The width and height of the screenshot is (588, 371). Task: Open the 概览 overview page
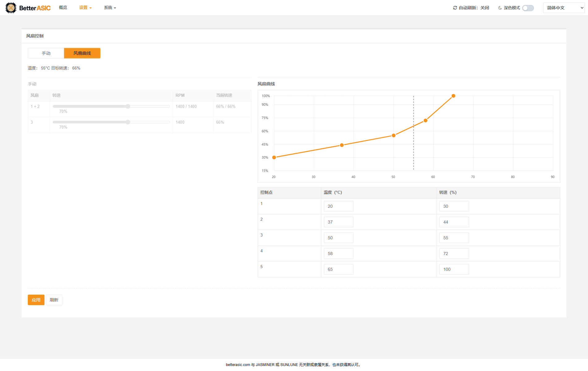[63, 7]
